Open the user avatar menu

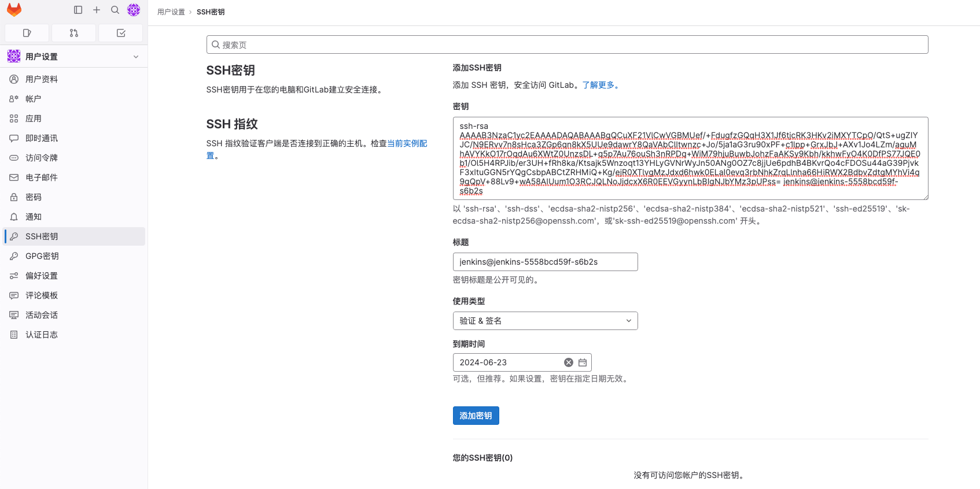(x=134, y=10)
